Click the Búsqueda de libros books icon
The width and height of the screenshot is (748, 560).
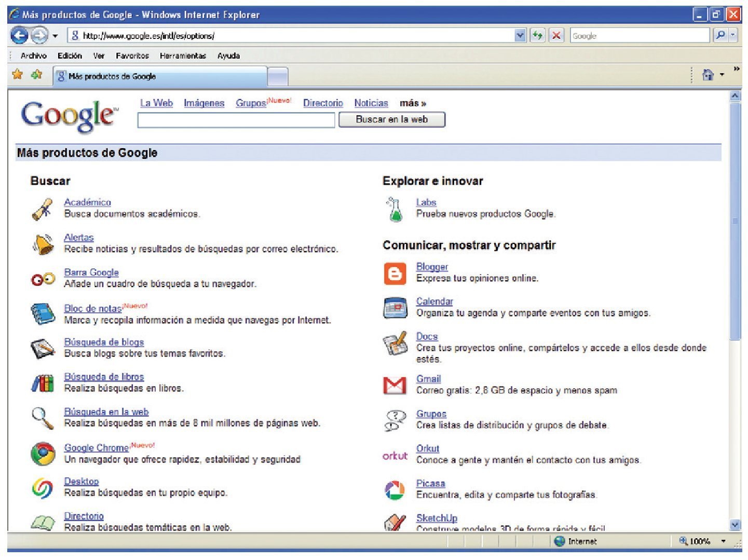tap(43, 384)
